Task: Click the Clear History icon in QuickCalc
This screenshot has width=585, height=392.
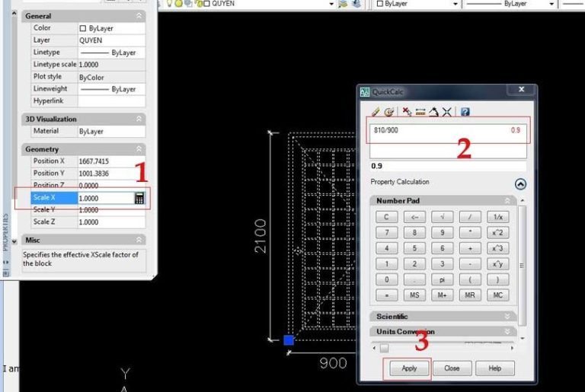Action: pyautogui.click(x=389, y=112)
